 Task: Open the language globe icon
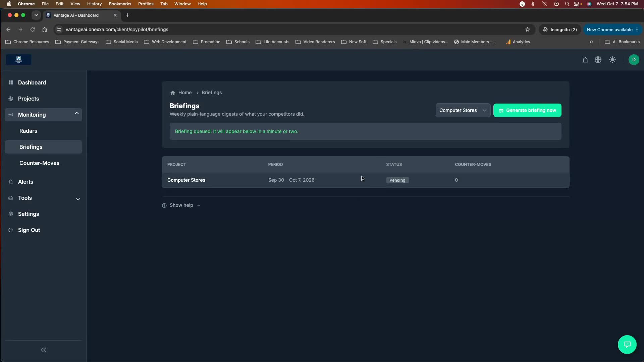598,60
